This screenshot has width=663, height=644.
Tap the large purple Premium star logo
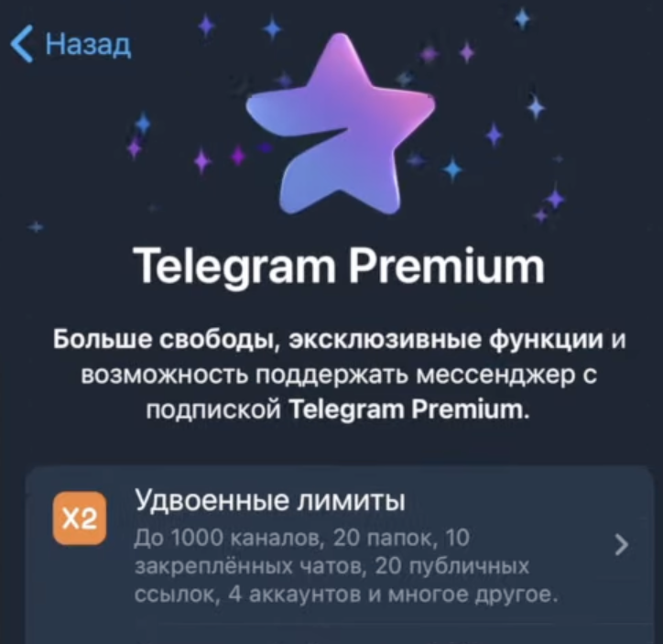click(x=341, y=125)
